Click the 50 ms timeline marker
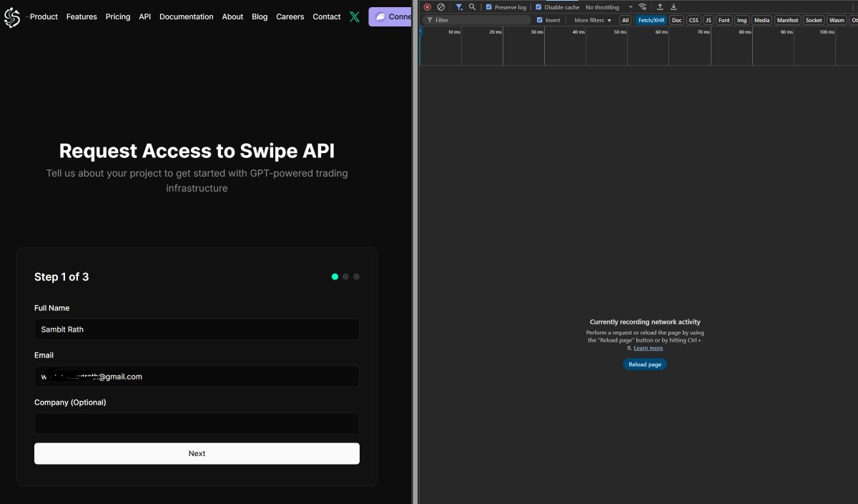 pyautogui.click(x=620, y=32)
